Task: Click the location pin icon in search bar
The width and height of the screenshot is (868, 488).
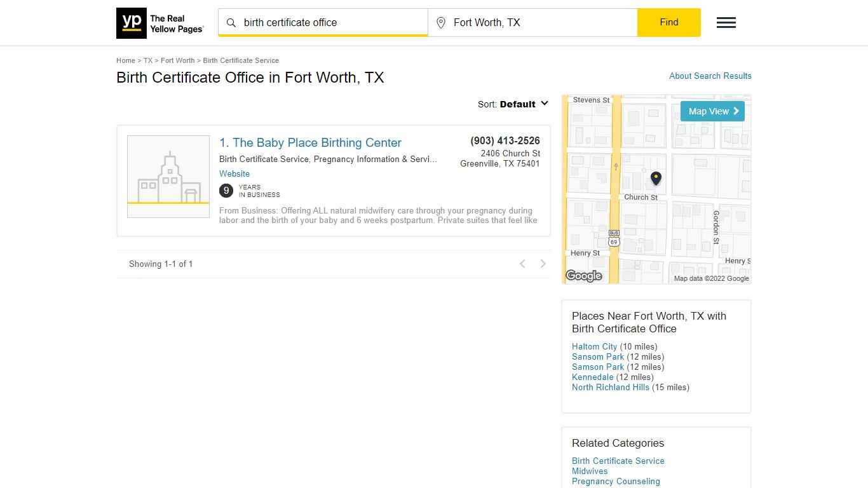Action: point(441,23)
